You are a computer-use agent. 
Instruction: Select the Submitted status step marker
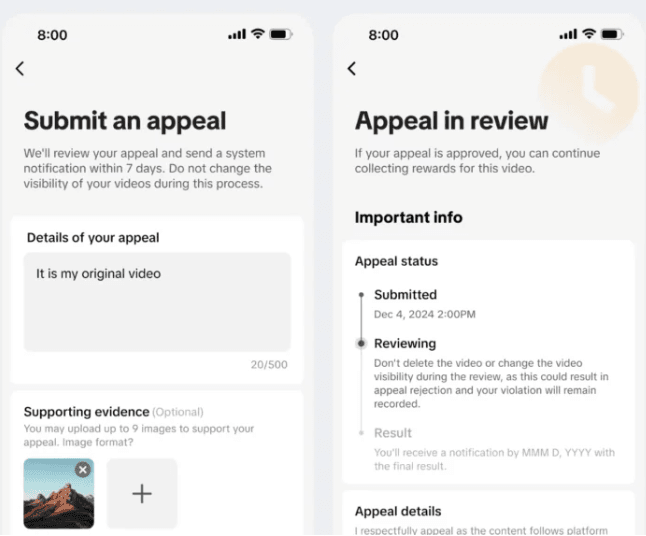(361, 295)
